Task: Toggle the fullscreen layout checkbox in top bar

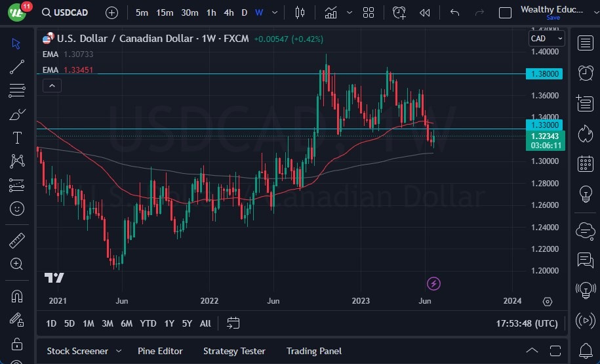Action: tap(505, 12)
